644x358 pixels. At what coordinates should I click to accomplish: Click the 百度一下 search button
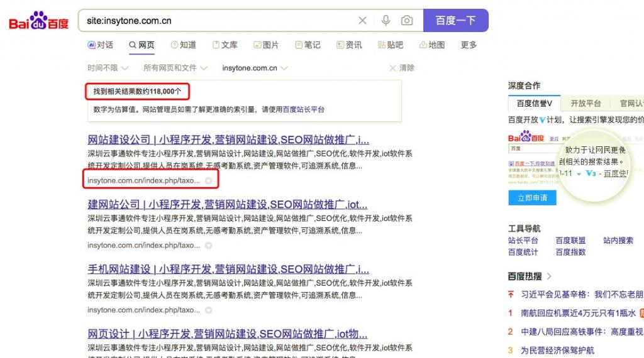[455, 21]
